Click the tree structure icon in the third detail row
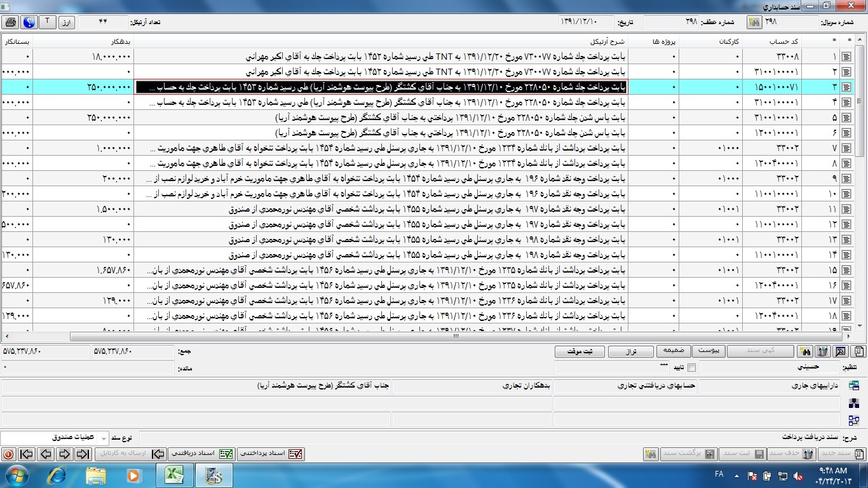 [853, 420]
